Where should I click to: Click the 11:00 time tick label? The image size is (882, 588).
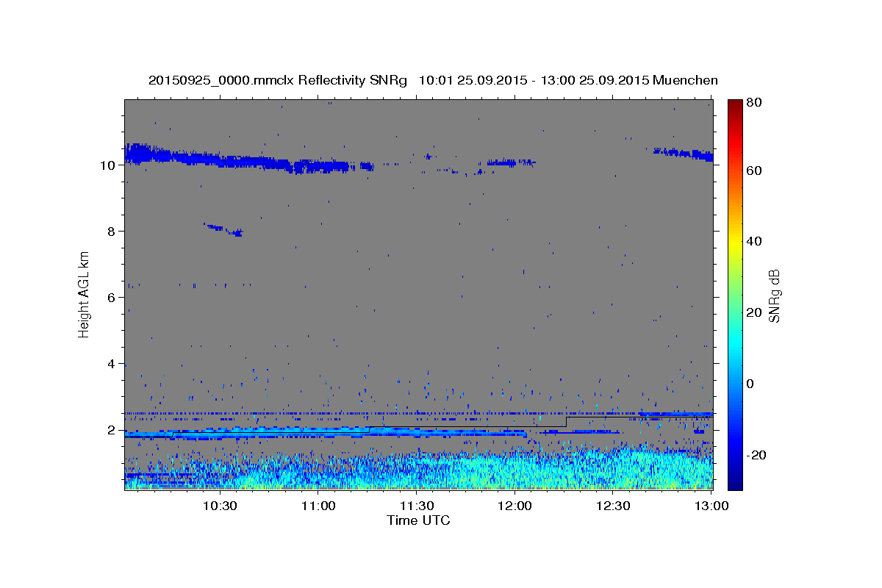tap(318, 506)
